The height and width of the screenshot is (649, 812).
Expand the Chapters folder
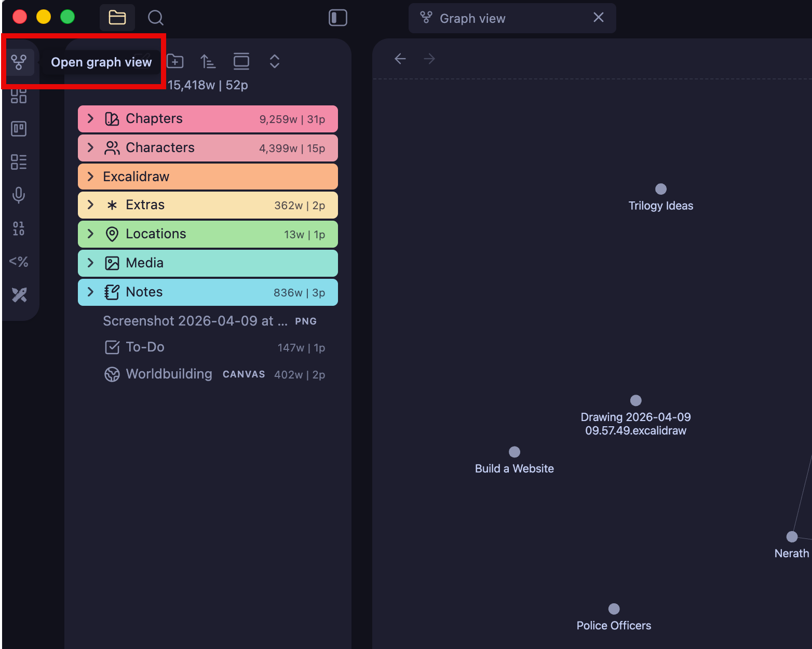click(x=91, y=118)
